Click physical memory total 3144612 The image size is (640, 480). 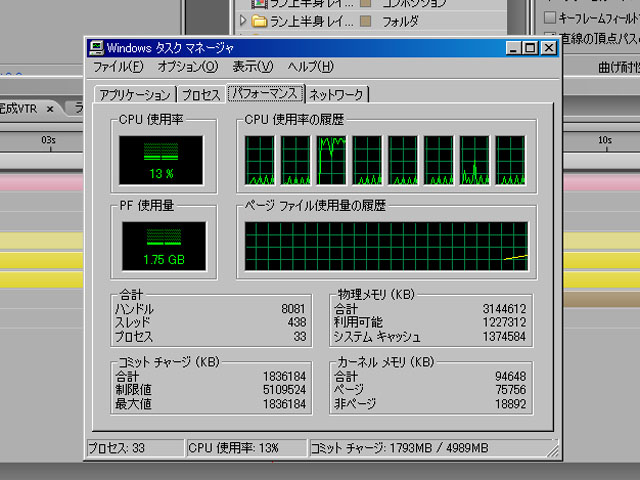click(x=504, y=309)
